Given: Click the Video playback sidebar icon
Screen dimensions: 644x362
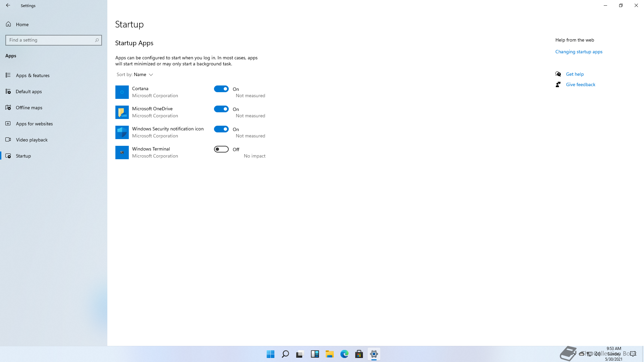Looking at the screenshot, I should (x=8, y=139).
